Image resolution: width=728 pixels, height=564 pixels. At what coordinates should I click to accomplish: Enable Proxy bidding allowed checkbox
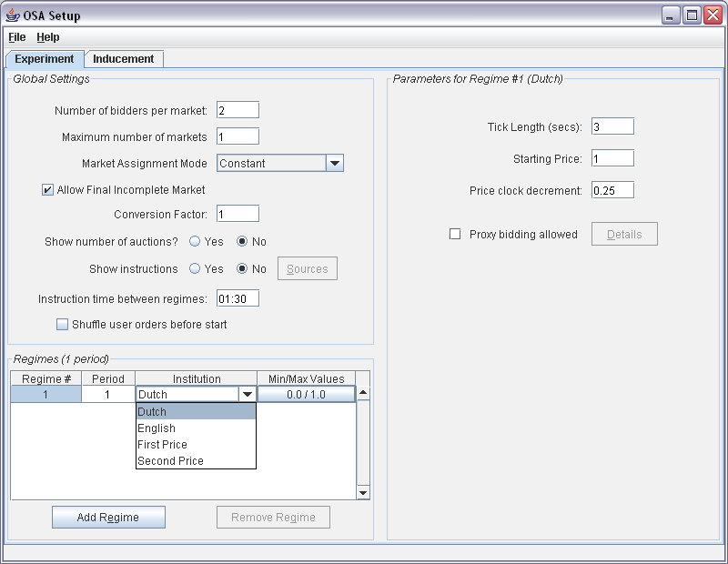pyautogui.click(x=455, y=234)
